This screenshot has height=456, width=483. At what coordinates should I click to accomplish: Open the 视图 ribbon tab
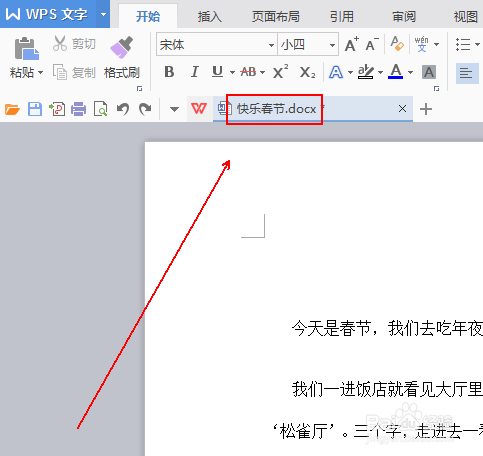466,16
